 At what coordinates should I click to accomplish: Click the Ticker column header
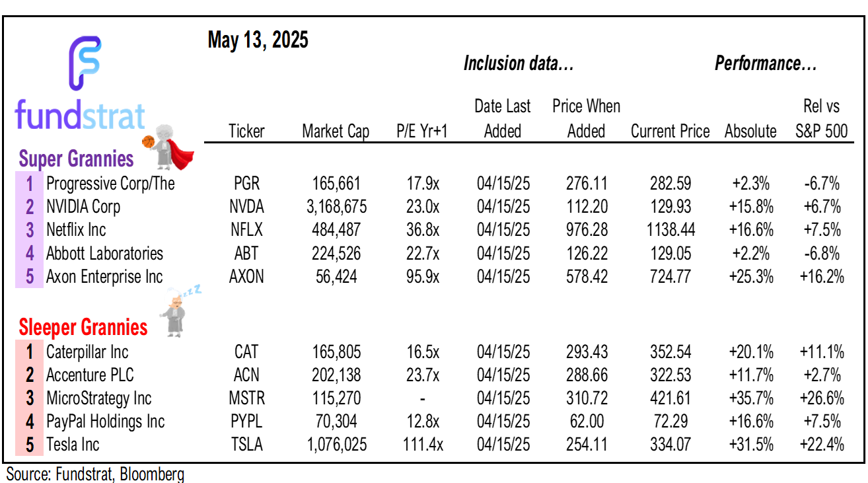246,131
